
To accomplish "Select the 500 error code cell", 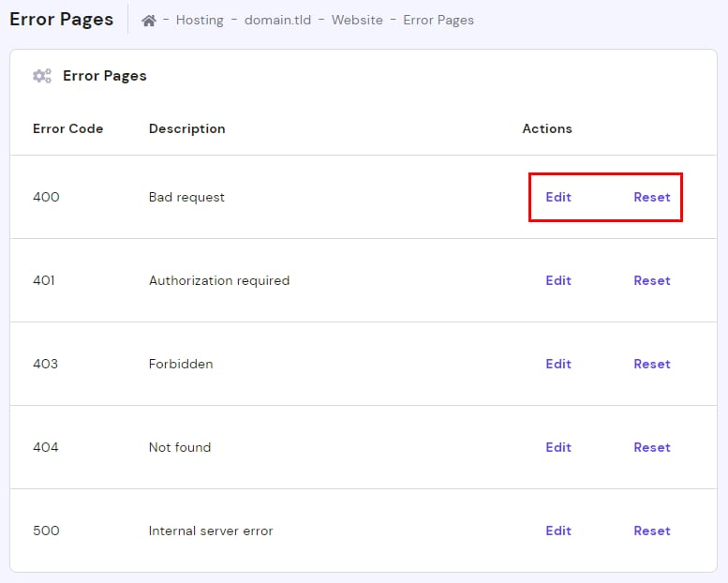I will coord(46,531).
